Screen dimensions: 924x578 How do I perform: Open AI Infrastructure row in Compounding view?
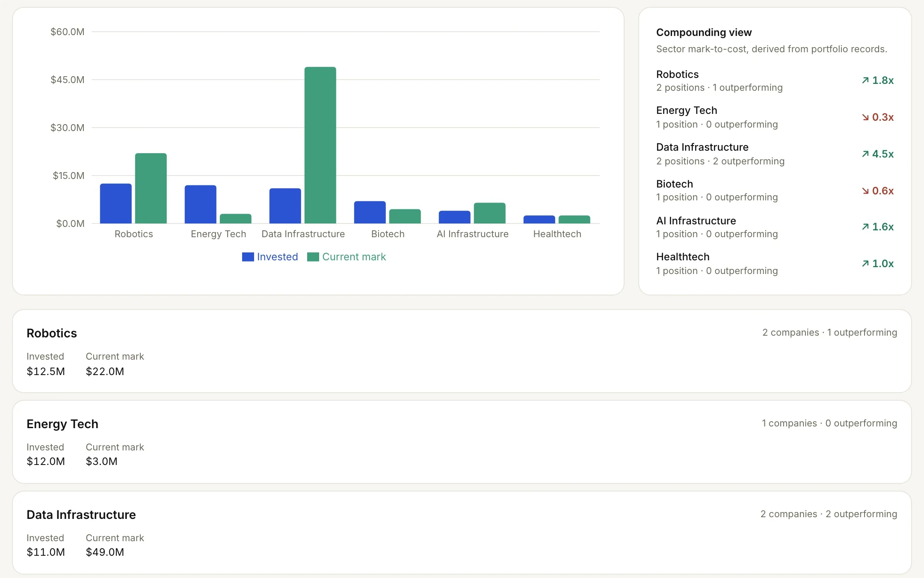(775, 227)
